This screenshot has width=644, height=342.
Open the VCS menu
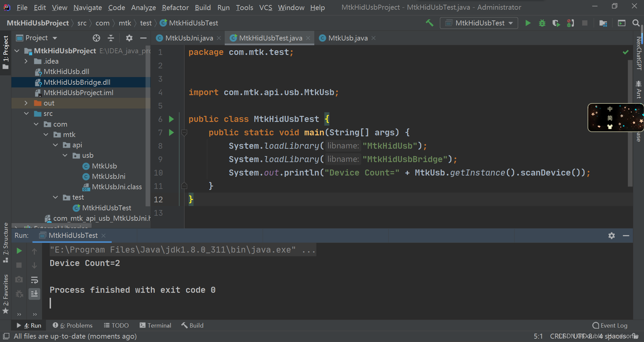click(266, 7)
